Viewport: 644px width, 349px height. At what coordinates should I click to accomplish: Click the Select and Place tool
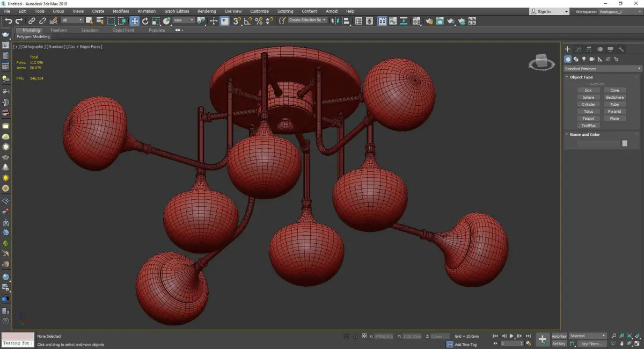[x=167, y=21]
